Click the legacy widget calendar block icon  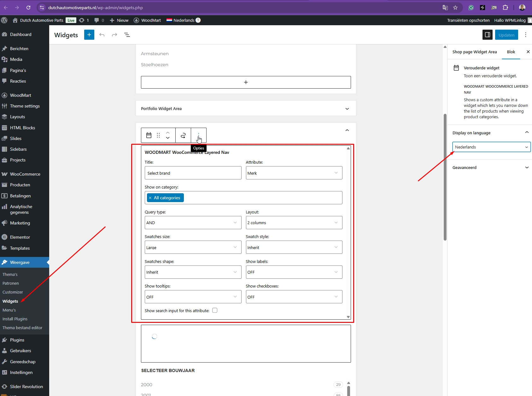[x=149, y=135]
